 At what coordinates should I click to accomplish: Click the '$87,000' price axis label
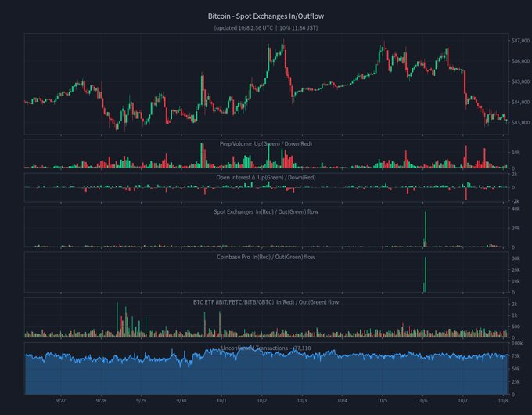click(x=520, y=41)
